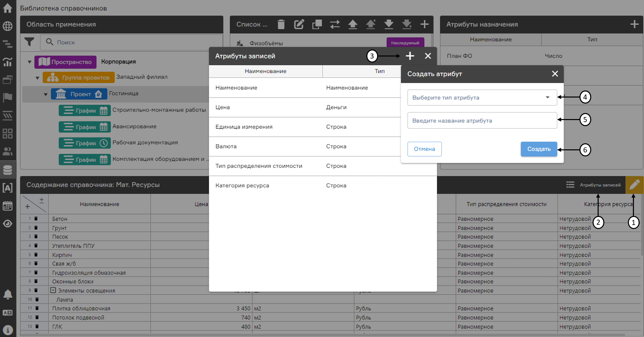Add a new list with plus icon
The width and height of the screenshot is (644, 337).
[425, 24]
